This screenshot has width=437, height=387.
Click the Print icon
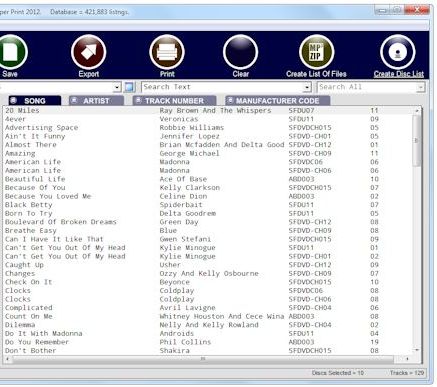tap(167, 52)
